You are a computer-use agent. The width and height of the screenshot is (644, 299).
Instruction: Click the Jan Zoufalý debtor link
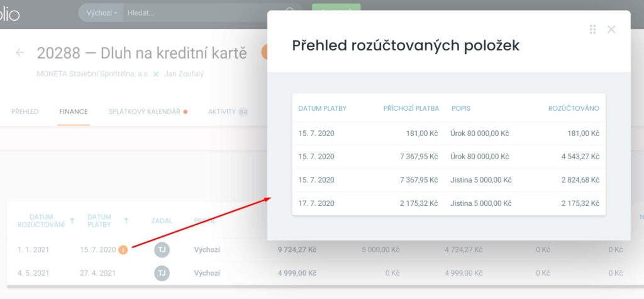pyautogui.click(x=184, y=74)
